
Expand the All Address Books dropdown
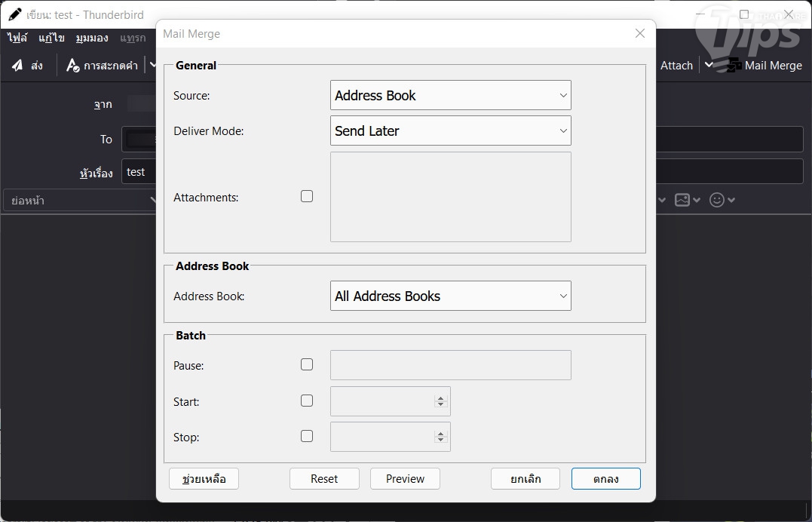click(451, 296)
